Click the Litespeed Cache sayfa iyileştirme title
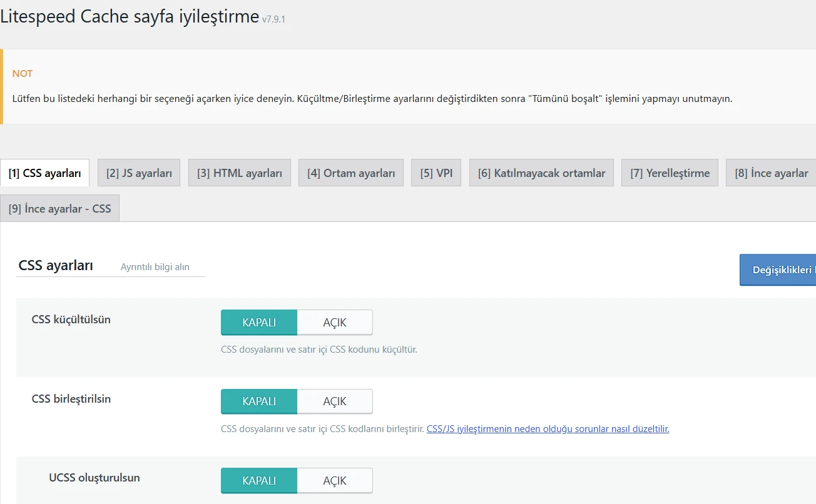The width and height of the screenshot is (816, 504). click(x=130, y=17)
